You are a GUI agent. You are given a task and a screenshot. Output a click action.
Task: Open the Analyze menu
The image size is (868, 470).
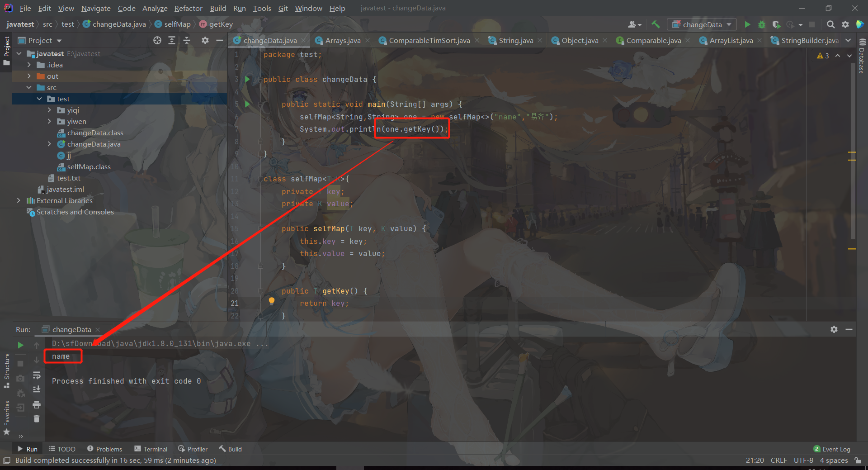(x=155, y=8)
